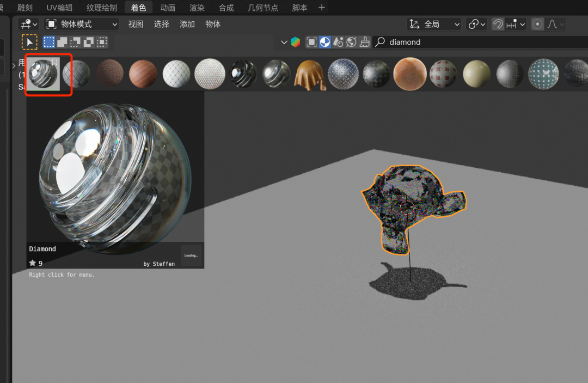Select the material asset type icon
This screenshot has height=383, width=588.
(325, 42)
